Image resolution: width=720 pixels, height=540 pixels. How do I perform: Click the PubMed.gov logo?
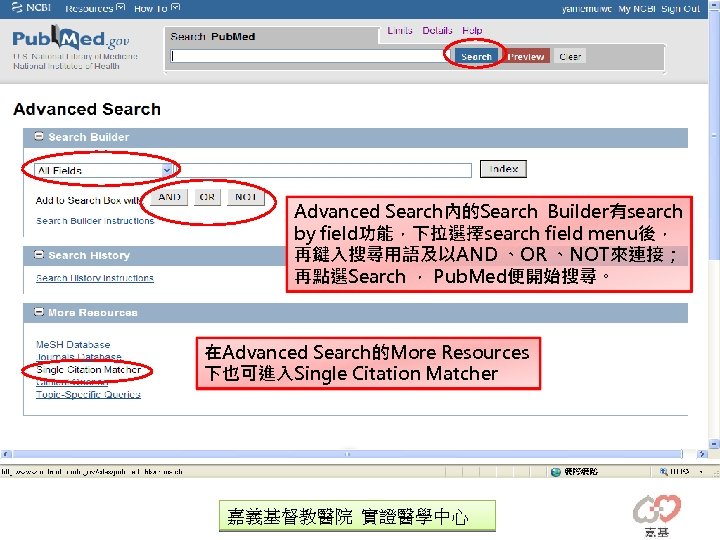pos(71,39)
